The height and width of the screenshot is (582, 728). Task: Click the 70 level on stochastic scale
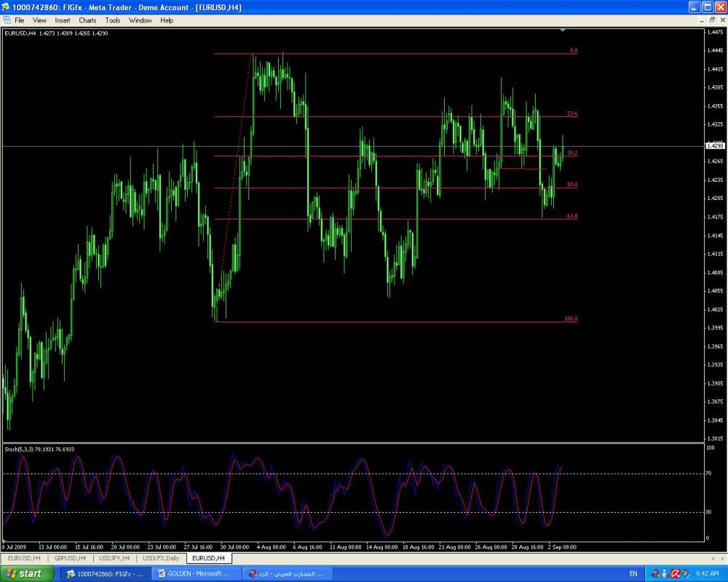[x=708, y=474]
